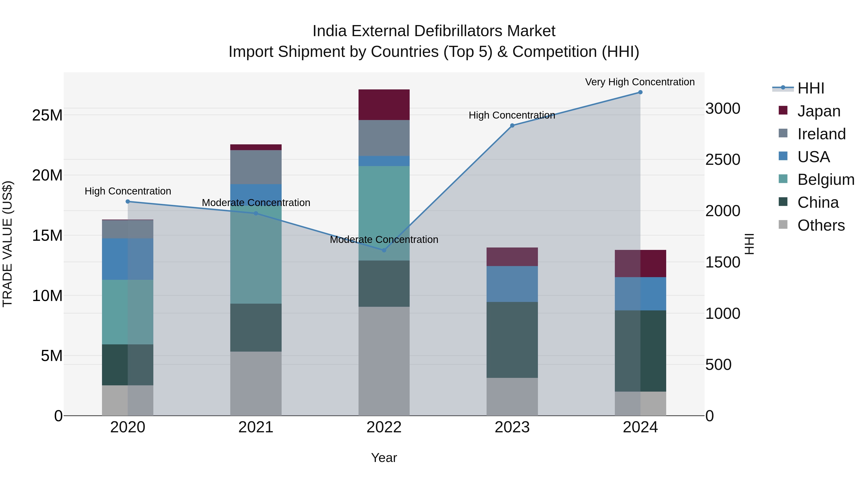Click the 'High Concentration' label near 2023

512,115
